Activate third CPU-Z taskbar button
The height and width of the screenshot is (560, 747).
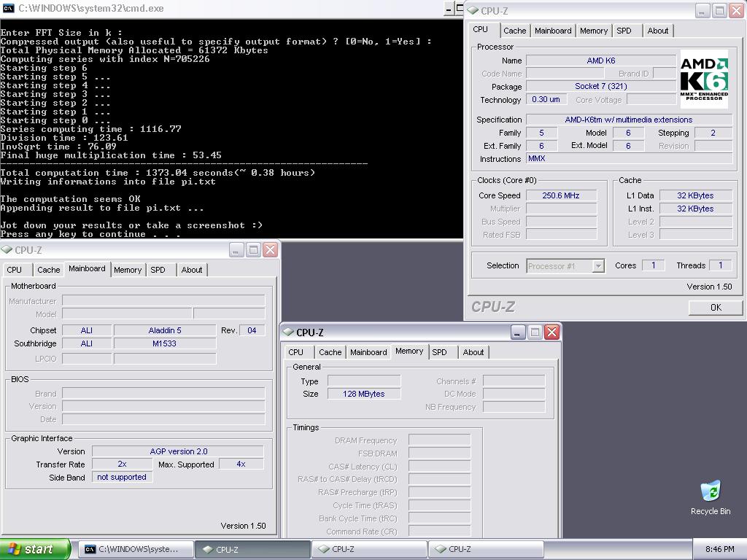point(486,549)
